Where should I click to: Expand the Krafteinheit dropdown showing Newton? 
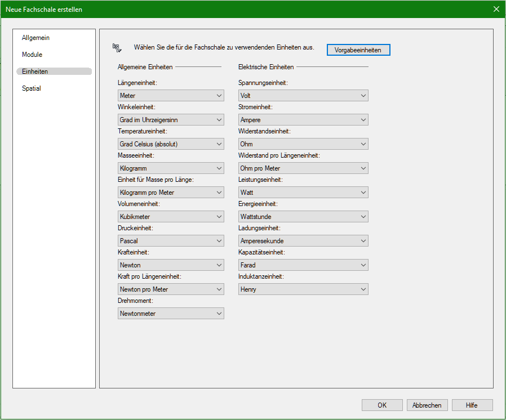(171, 265)
